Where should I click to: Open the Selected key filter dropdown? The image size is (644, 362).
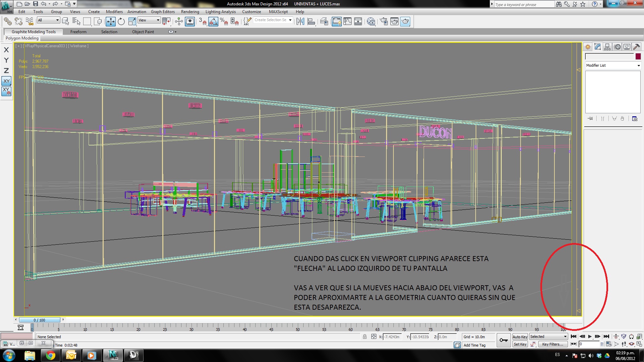(x=548, y=337)
